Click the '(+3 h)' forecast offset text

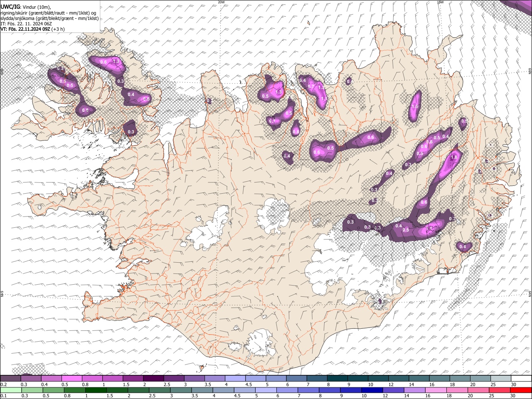pos(58,29)
